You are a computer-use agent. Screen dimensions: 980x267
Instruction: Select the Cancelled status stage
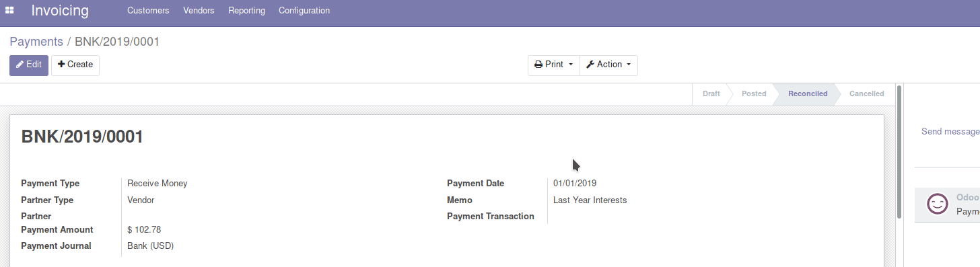pos(867,94)
